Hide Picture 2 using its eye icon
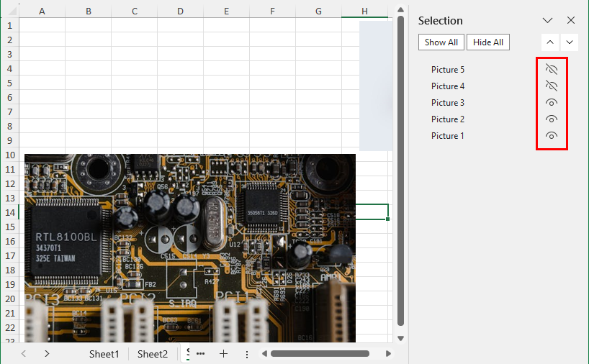The image size is (589, 364). coord(551,119)
